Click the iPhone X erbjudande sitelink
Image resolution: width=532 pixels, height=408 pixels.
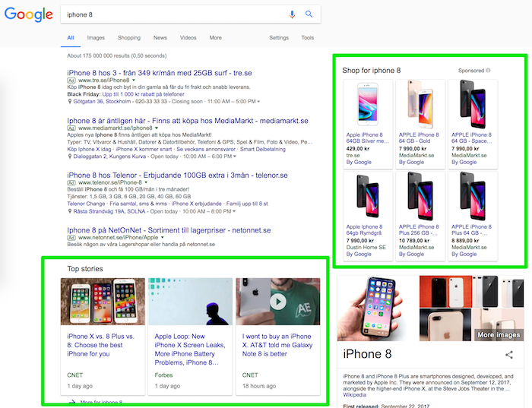(197, 204)
